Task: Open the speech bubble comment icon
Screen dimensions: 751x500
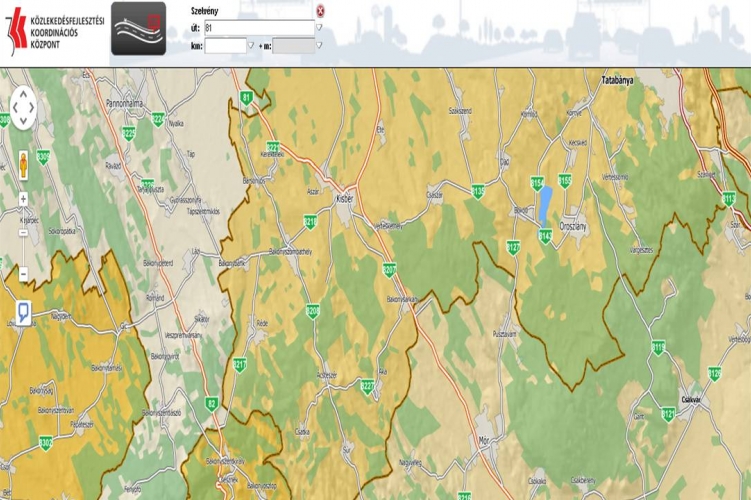Action: [x=23, y=314]
